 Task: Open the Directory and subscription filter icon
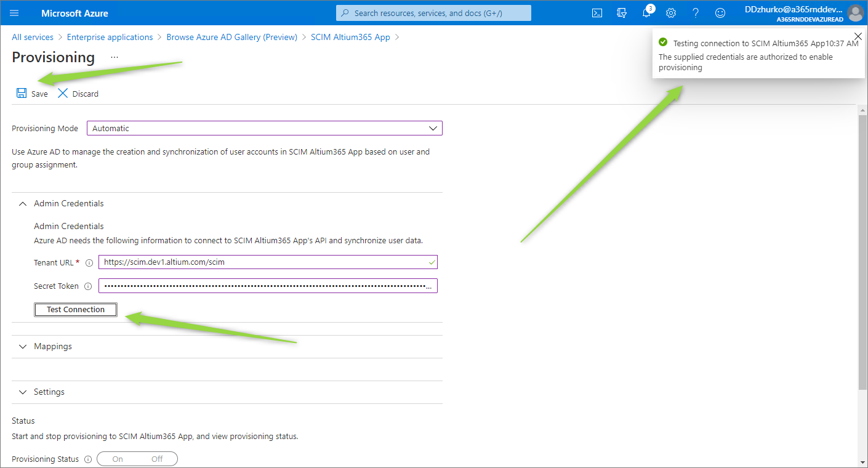pyautogui.click(x=622, y=13)
